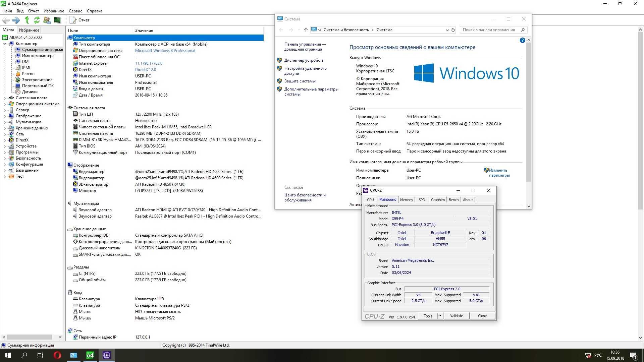Click the control panel search field

488,30
